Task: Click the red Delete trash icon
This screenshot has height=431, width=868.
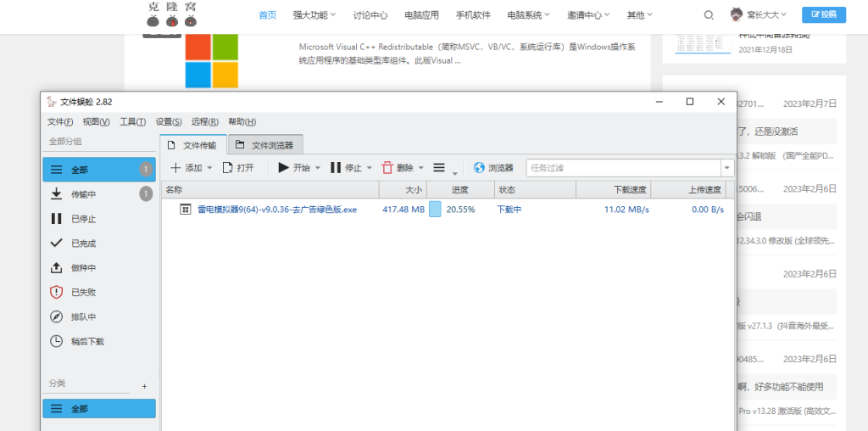Action: 387,167
